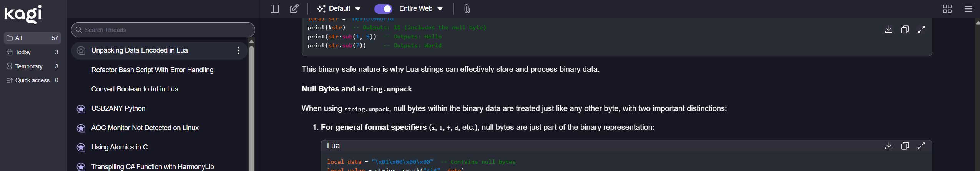Expand the lower Lua code block fullscreen

point(921,146)
